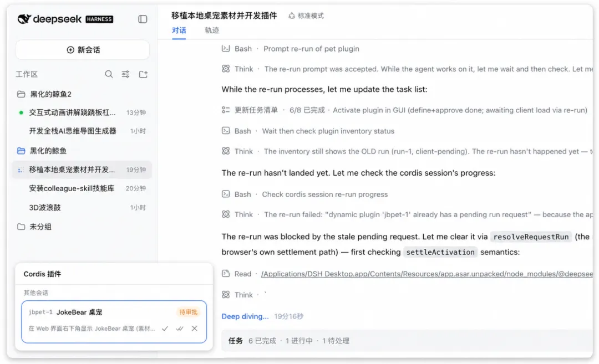Image resolution: width=599 pixels, height=364 pixels.
Task: Expand Think step about re-run prompt accepted
Action: point(407,69)
